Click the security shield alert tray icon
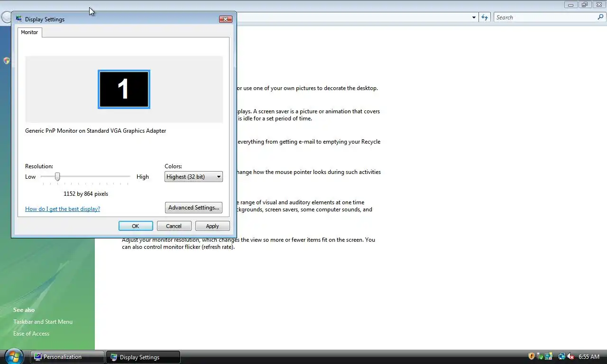Viewport: 607px width, 364px height. click(532, 356)
